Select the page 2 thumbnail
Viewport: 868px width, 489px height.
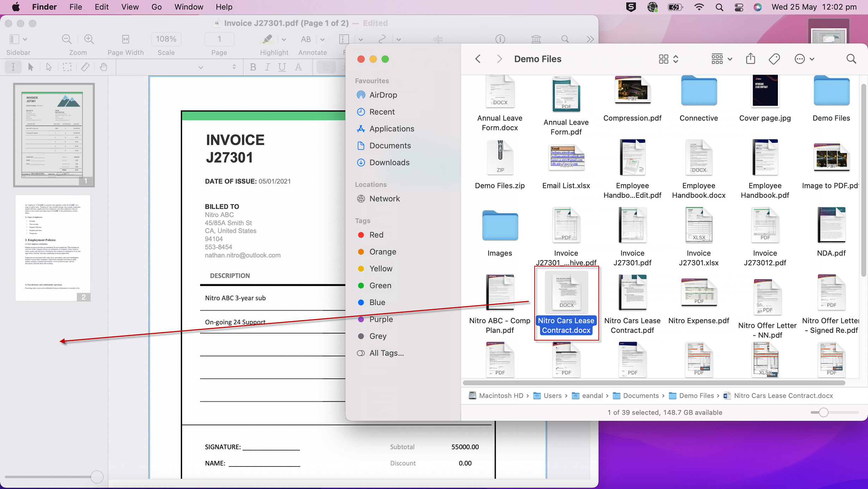[53, 247]
